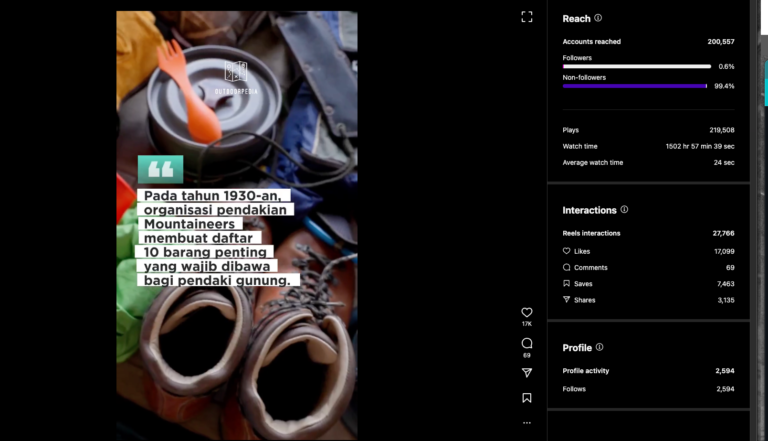Click the Saves bookmark icon in Interactions

tap(567, 284)
